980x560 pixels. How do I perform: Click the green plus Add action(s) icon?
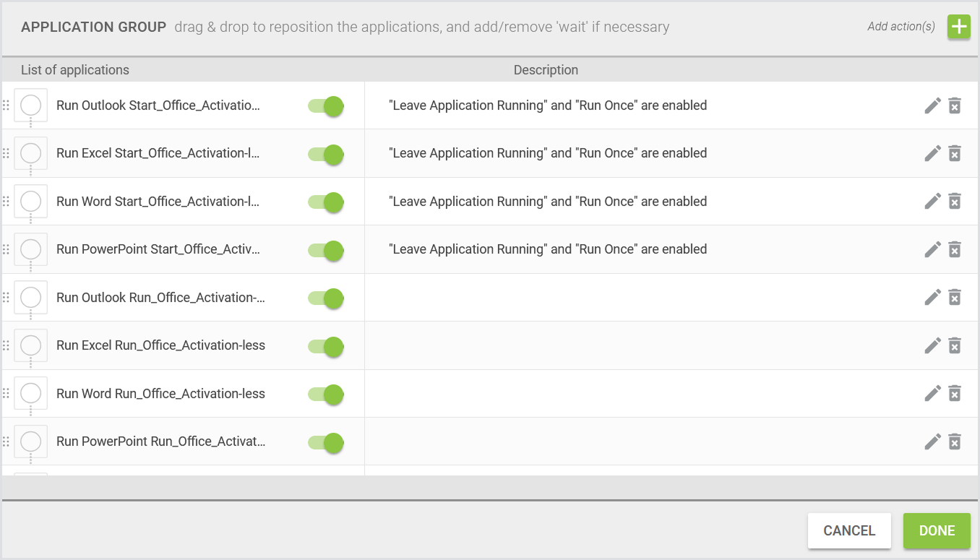pyautogui.click(x=958, y=27)
